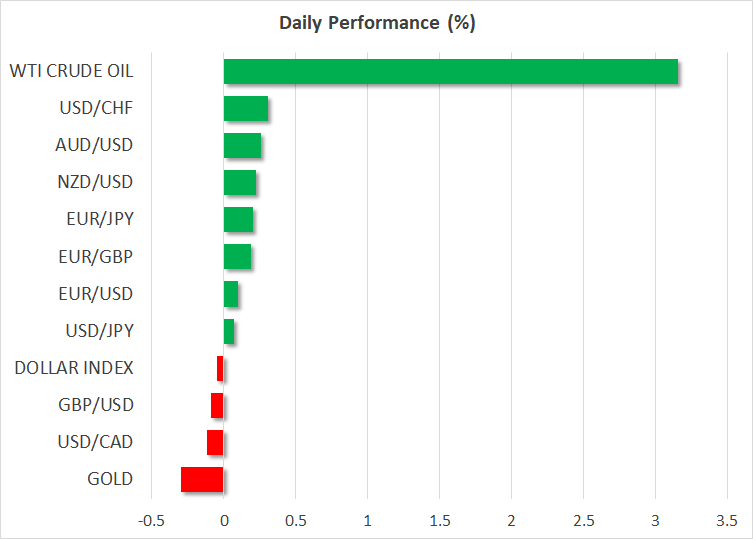Click the red USD/CAD bar
753x539 pixels.
pyautogui.click(x=215, y=442)
